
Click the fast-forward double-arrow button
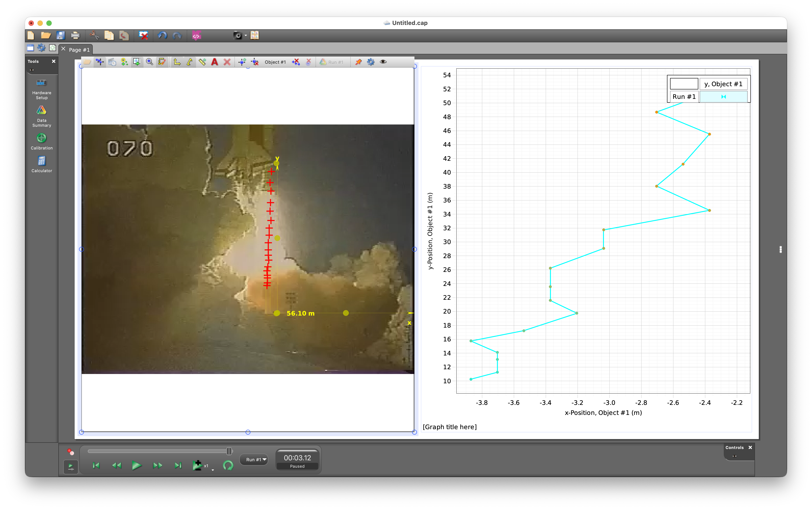click(x=158, y=465)
